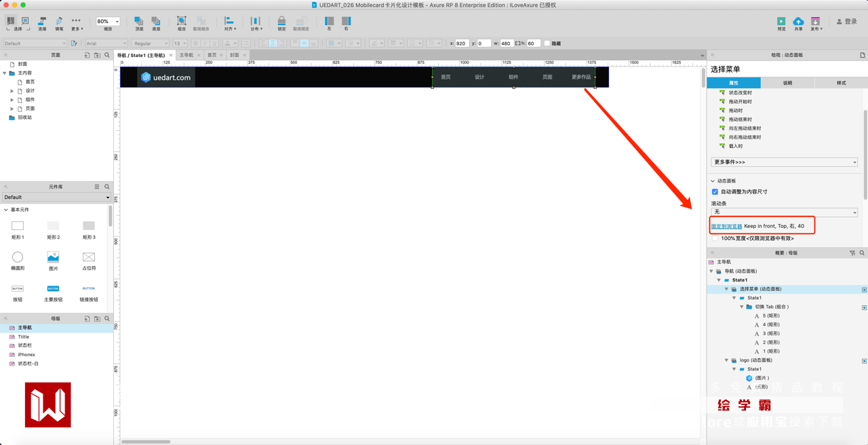This screenshot has height=445, width=868.
Task: Edit the x position field 920
Action: 462,43
